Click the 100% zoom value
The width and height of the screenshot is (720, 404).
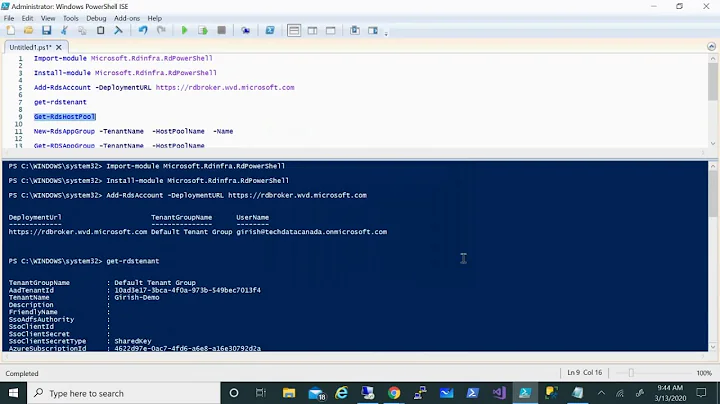pyautogui.click(x=704, y=373)
